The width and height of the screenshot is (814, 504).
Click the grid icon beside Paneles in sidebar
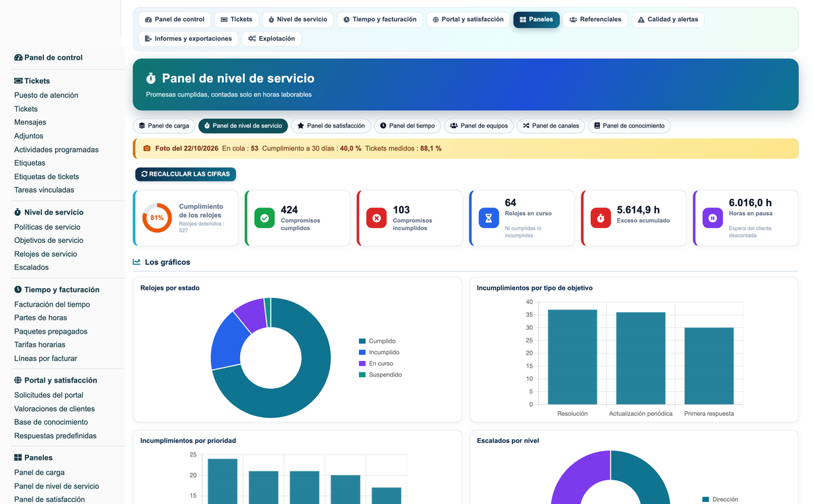tap(18, 458)
